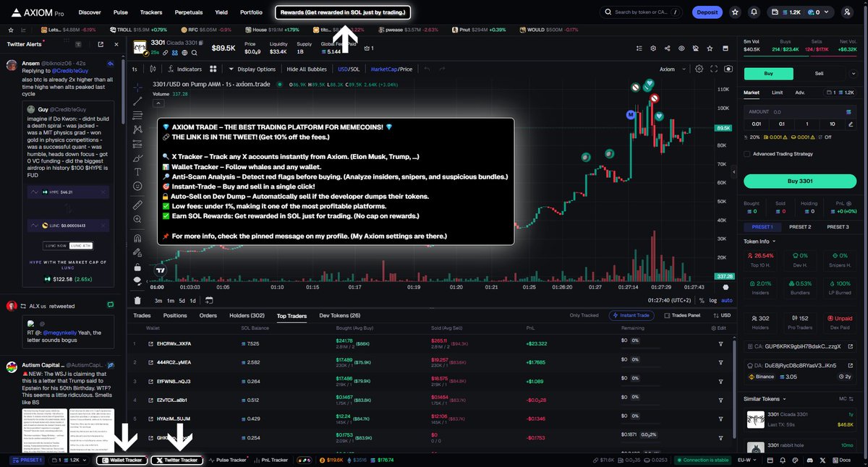This screenshot has width=868, height=467.
Task: Toggle log scale on chart
Action: 713,300
